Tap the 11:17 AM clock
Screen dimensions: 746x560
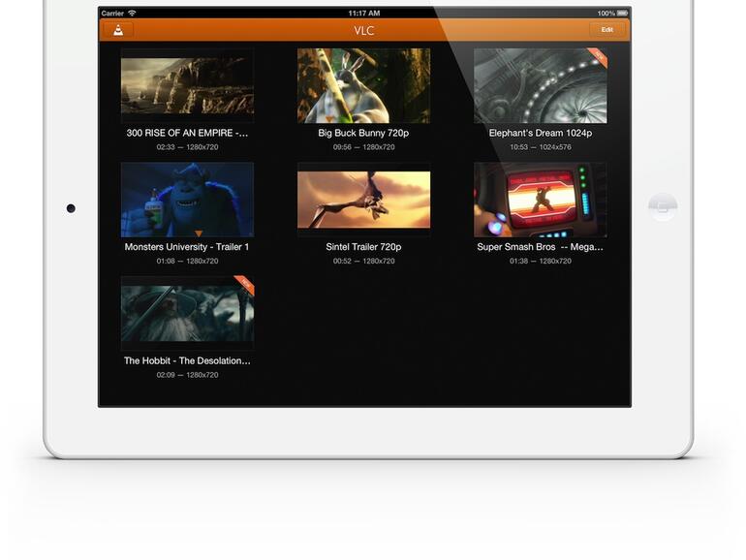pyautogui.click(x=364, y=14)
